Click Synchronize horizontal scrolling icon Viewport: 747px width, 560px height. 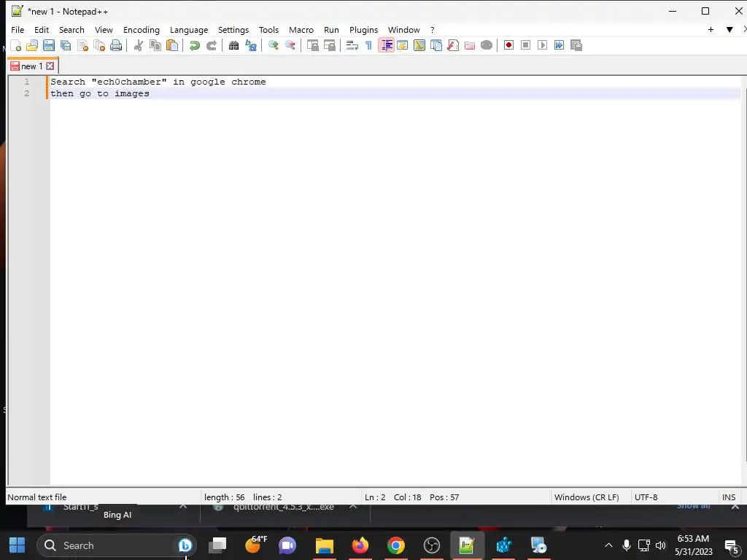pos(329,45)
